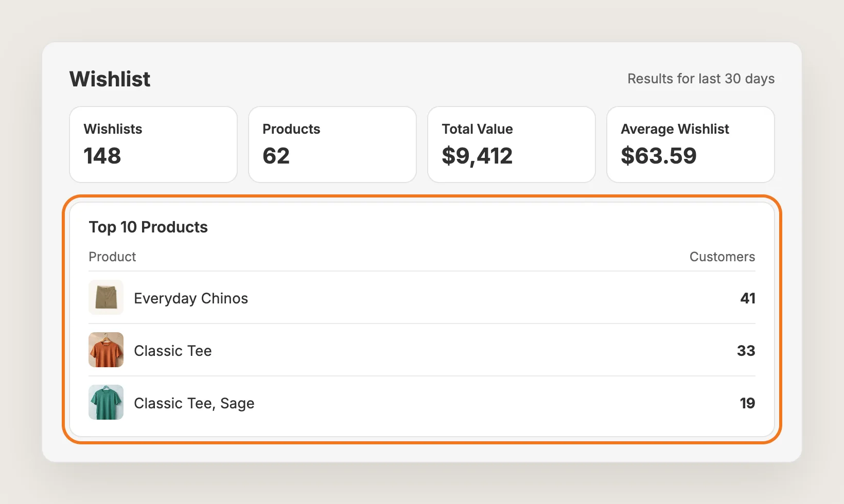Open the orange Classic Tee thumbnail
Screen dimensions: 844x504
coord(106,350)
